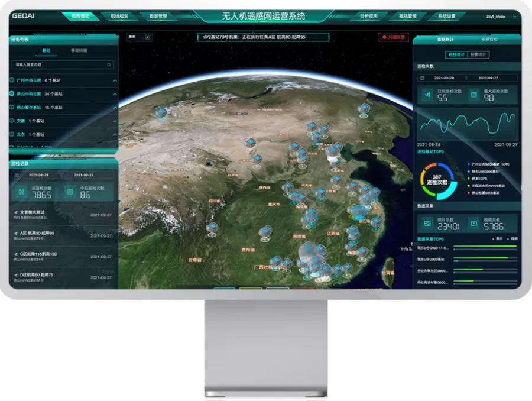Open the map legend dropdown arrow

pos(148,37)
